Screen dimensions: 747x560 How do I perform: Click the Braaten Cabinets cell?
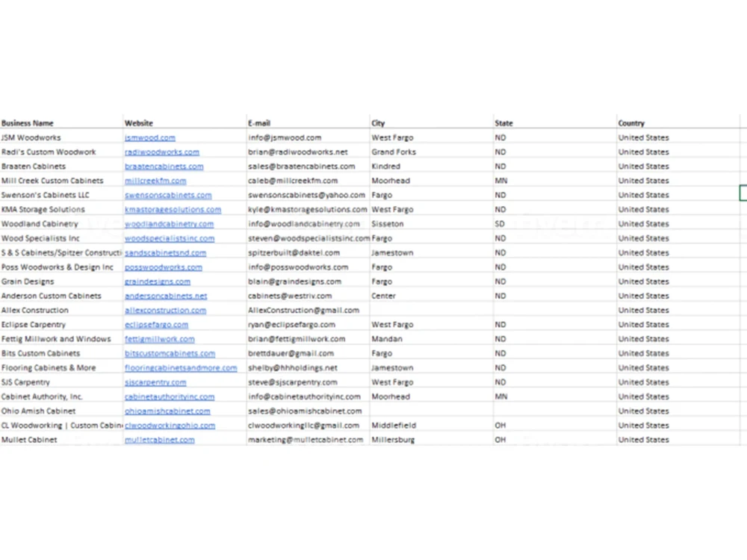coord(61,167)
